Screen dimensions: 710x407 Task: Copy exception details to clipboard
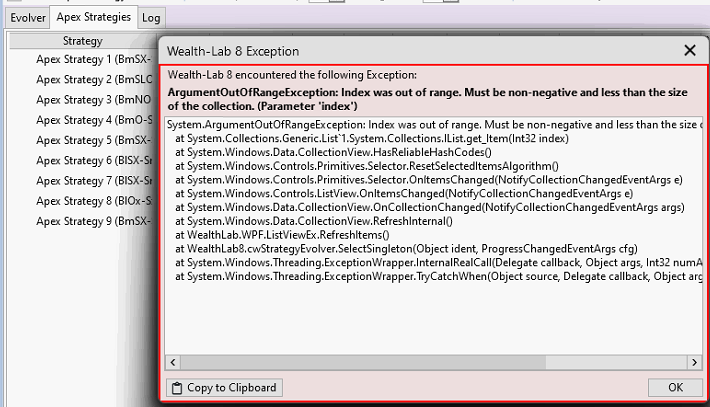[x=224, y=388]
